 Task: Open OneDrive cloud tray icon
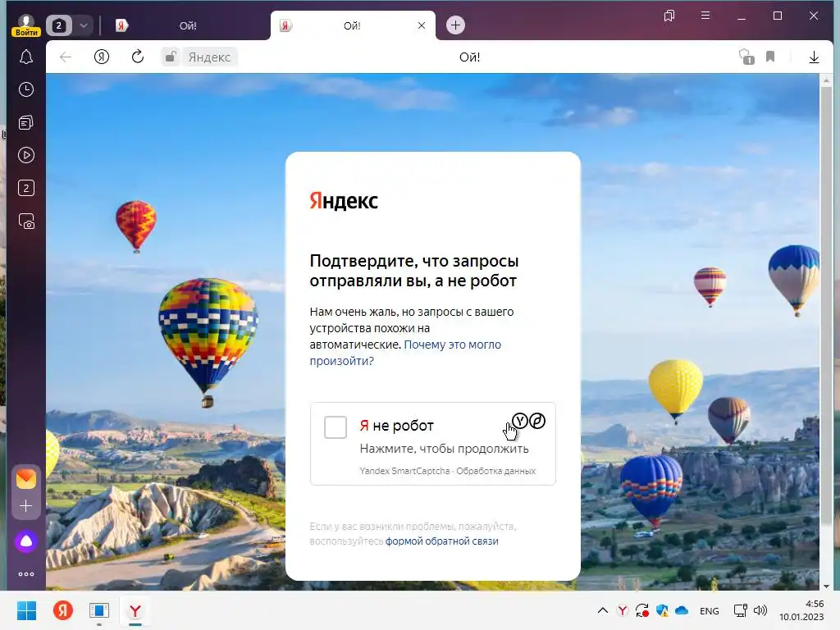coord(682,610)
